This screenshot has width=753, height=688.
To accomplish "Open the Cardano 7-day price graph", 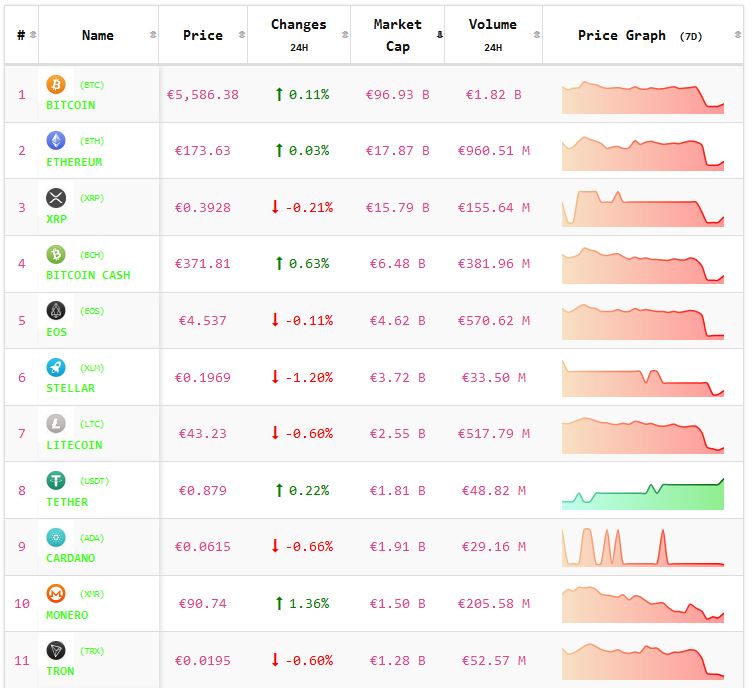I will click(x=642, y=548).
